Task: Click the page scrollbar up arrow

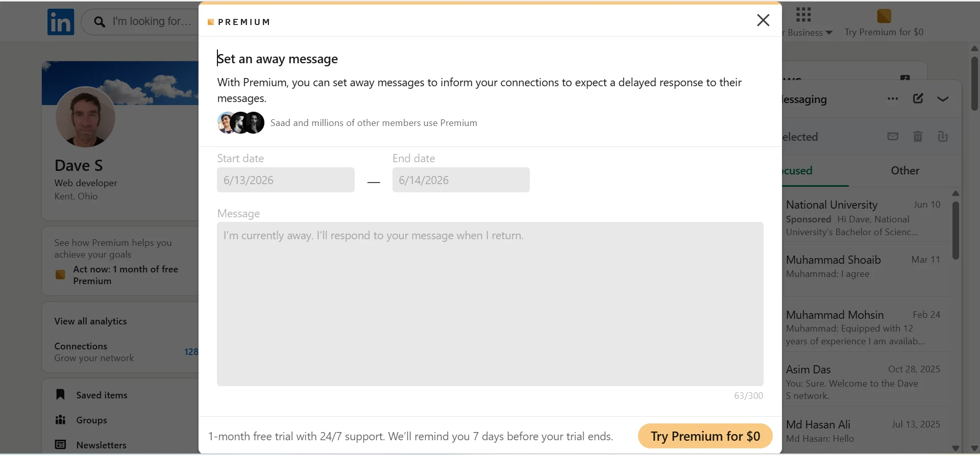Action: (974, 49)
